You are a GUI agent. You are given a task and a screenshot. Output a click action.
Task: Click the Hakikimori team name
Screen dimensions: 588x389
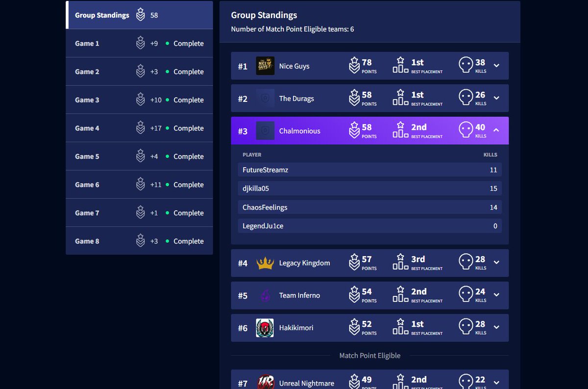tap(296, 328)
